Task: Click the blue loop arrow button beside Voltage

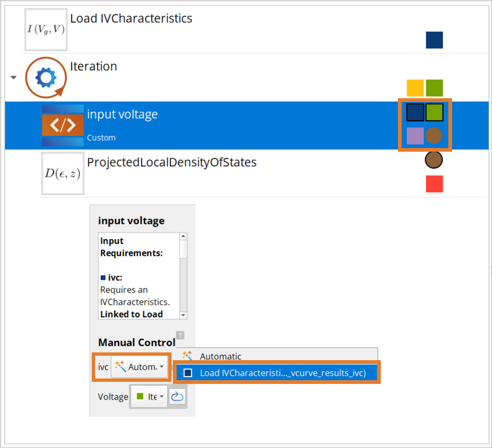Action: tap(177, 396)
